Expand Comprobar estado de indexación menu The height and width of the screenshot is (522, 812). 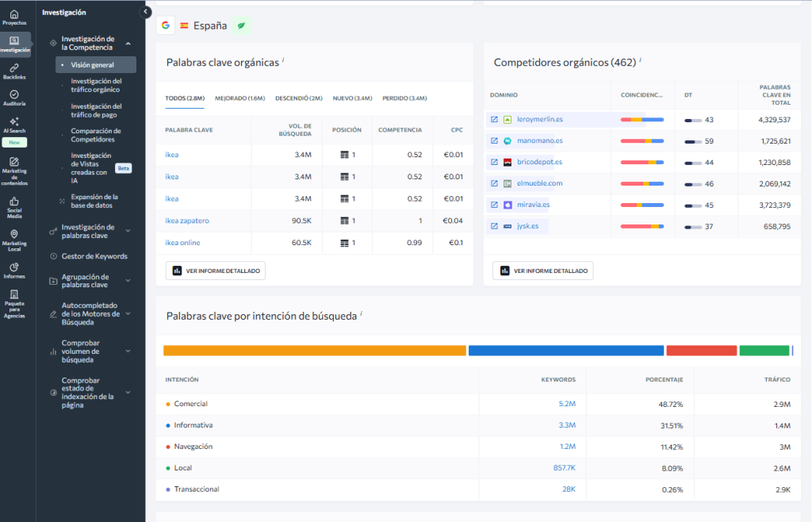point(128,393)
